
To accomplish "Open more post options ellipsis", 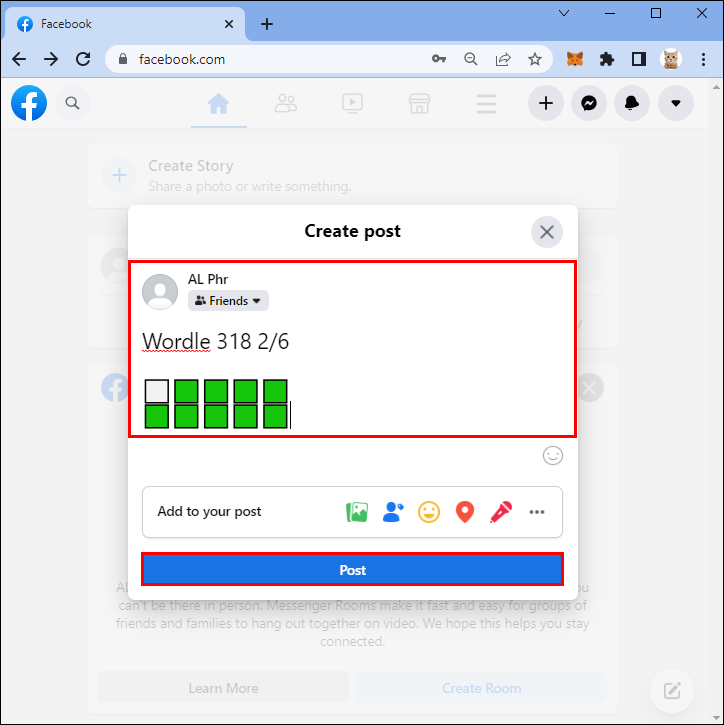I will coord(536,512).
